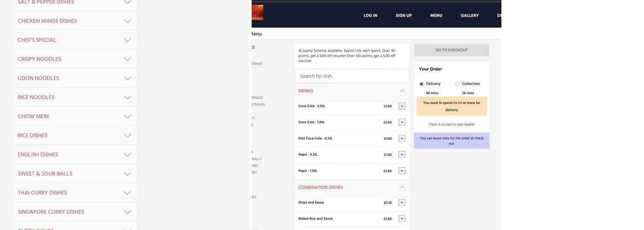Expand Udon Noodles category chevron
Image resolution: width=644 pixels, height=230 pixels.
tap(127, 79)
